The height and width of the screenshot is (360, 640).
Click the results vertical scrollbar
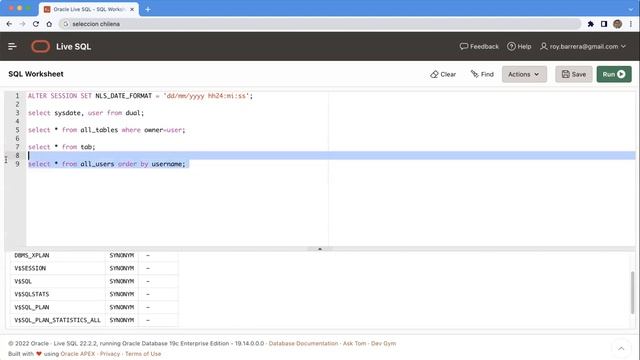(x=632, y=292)
